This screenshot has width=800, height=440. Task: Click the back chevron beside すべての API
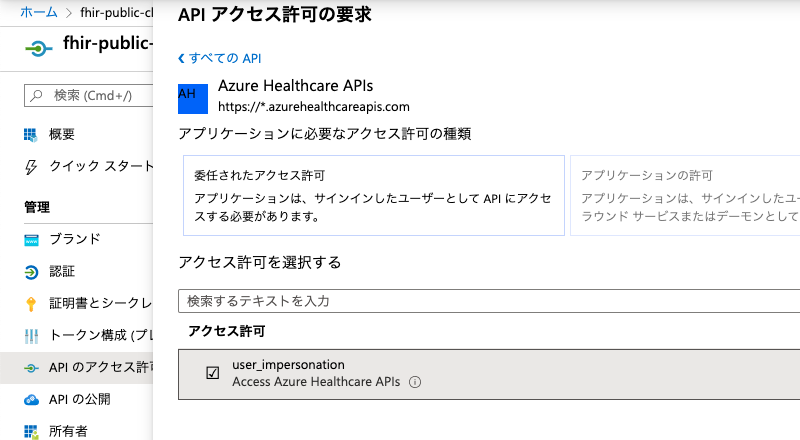(x=181, y=58)
